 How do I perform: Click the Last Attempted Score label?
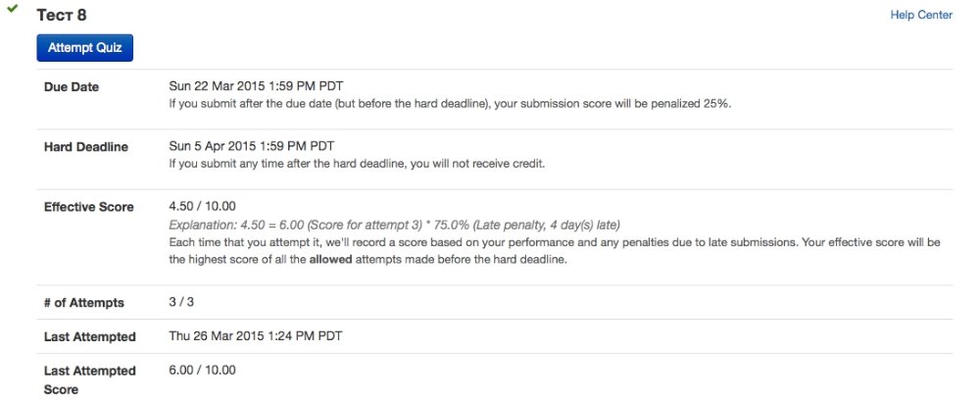coord(89,379)
